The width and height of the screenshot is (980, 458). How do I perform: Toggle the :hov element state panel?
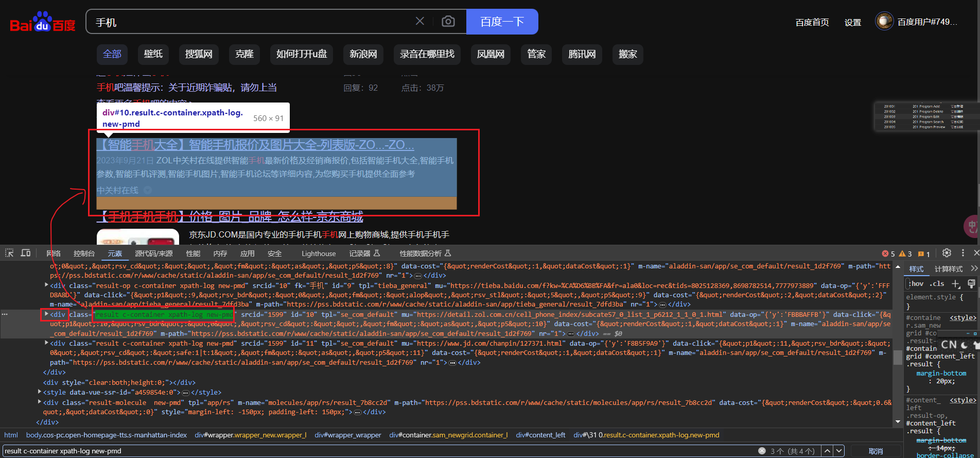click(916, 284)
